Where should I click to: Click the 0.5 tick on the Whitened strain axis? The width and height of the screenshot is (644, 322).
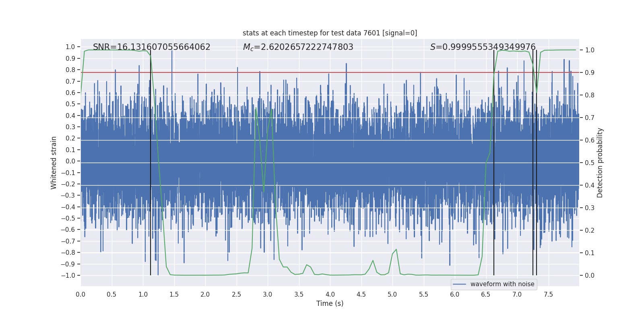coord(70,104)
